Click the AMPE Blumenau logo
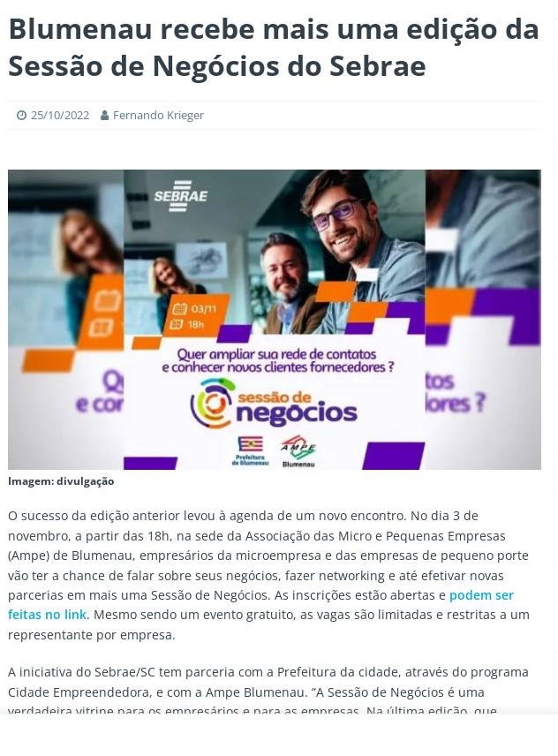 298,450
